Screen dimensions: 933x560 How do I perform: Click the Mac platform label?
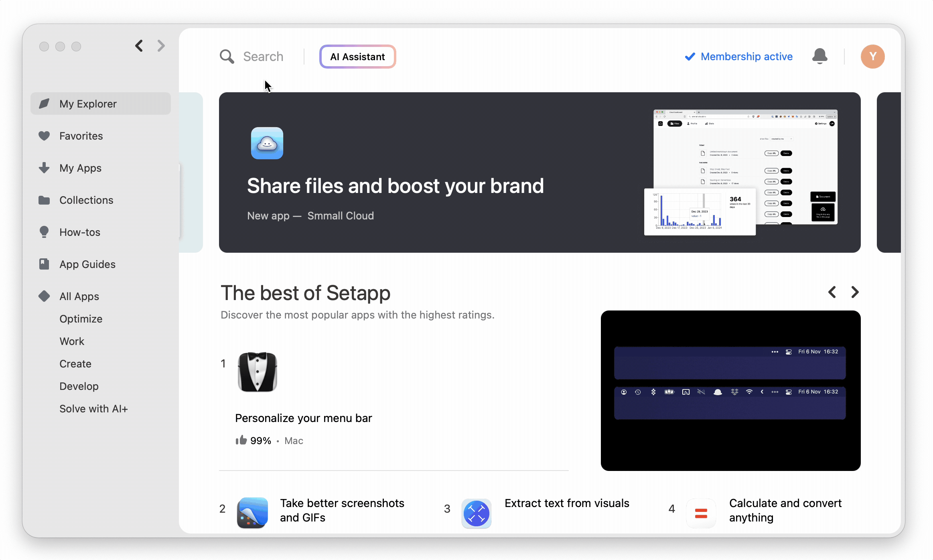(x=294, y=441)
